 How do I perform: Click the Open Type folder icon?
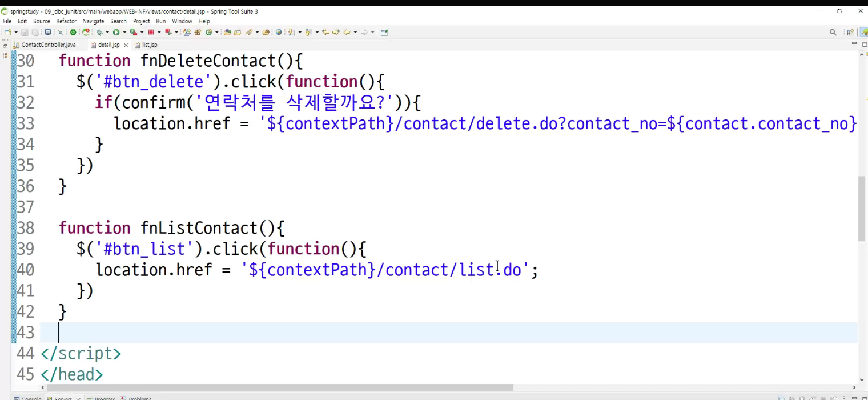click(x=227, y=33)
